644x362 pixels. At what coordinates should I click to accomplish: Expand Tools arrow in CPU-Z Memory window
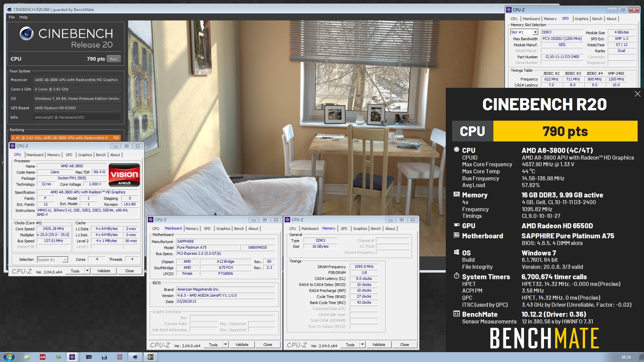362,344
